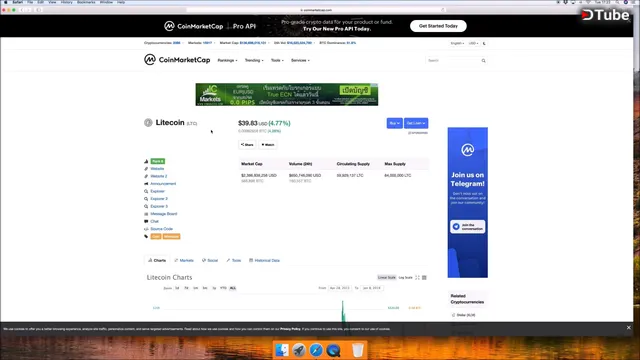Open Safari from the dock
The height and width of the screenshot is (360, 640).
pos(316,350)
